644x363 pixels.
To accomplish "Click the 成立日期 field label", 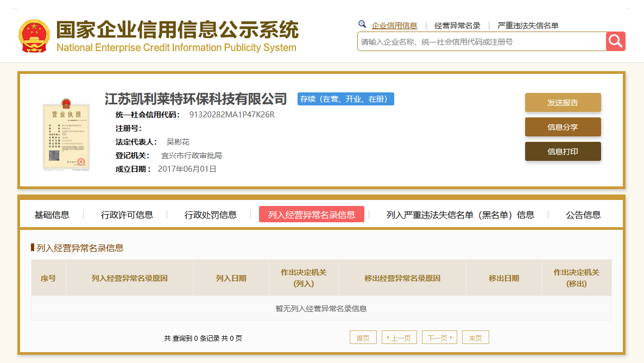I will [x=133, y=169].
